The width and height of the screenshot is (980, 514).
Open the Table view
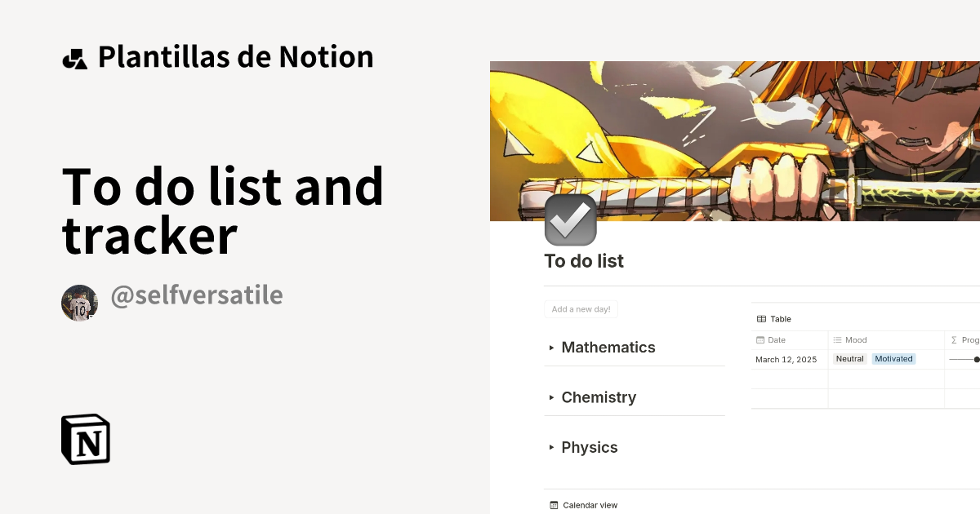point(773,319)
